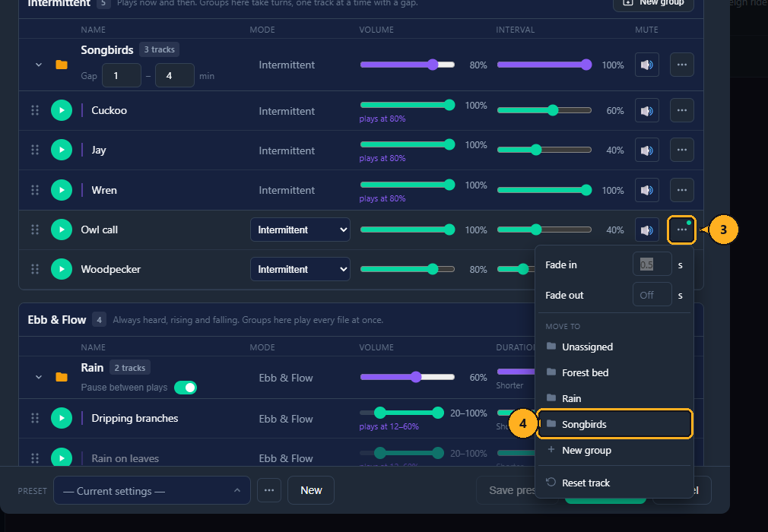
Task: Click the Cuckoo row drag handle
Action: point(35,110)
